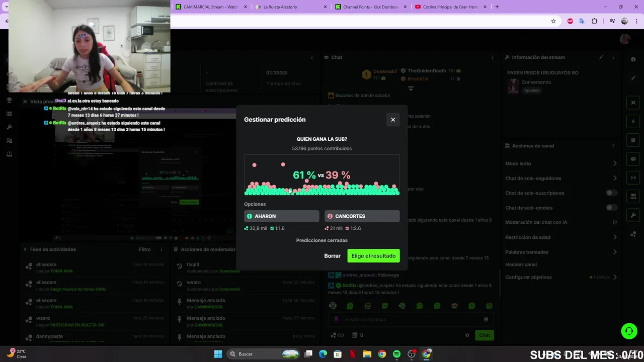Click the preview frame sidebar icon
The image size is (644, 362).
pos(633,103)
